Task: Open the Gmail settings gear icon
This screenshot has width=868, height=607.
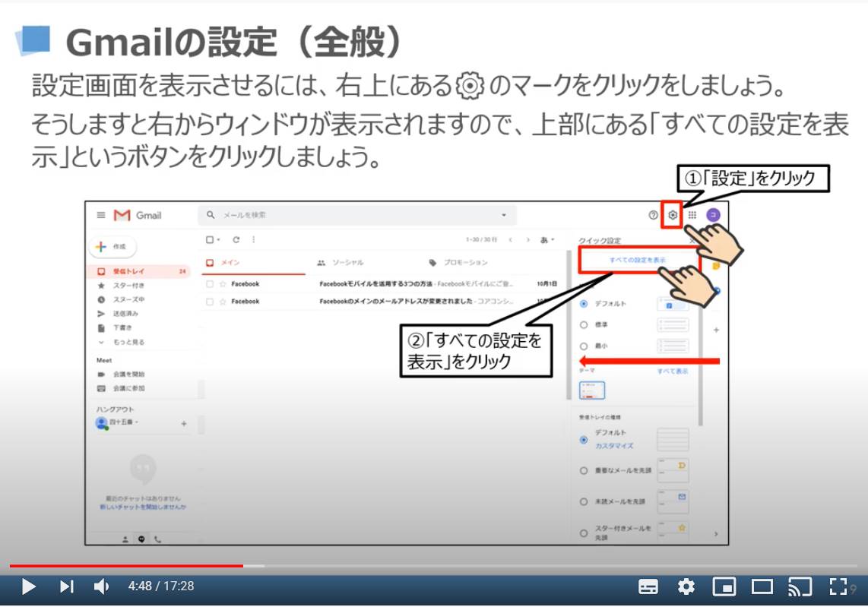Action: pyautogui.click(x=672, y=215)
